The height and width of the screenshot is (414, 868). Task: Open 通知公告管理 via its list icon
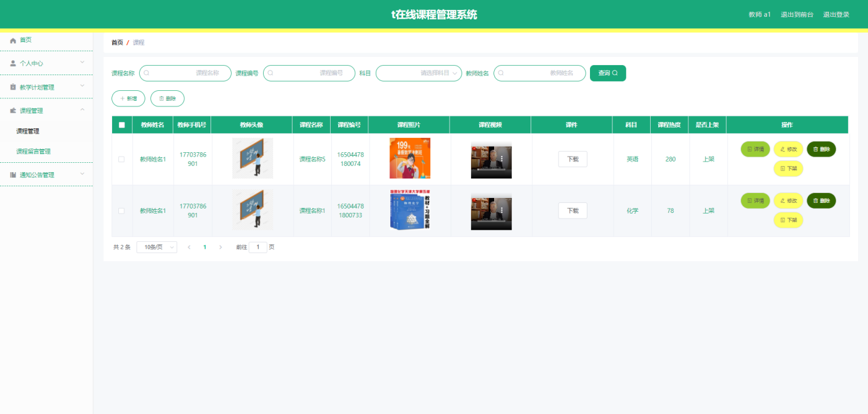[12, 174]
